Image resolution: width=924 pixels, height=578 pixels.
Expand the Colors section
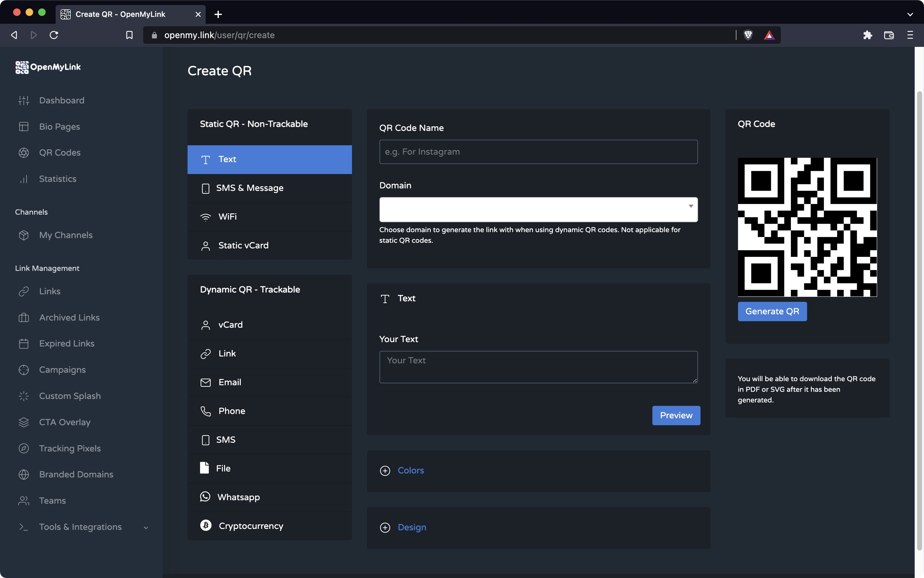(410, 470)
